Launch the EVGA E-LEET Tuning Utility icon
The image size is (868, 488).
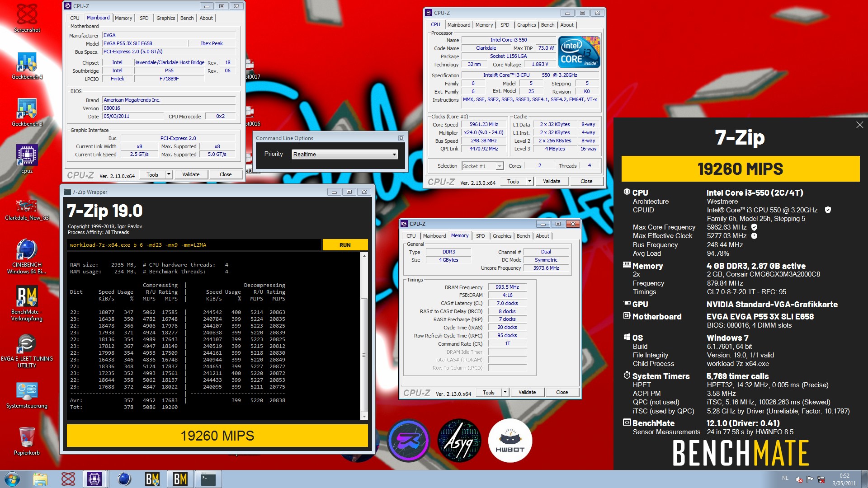(x=27, y=351)
